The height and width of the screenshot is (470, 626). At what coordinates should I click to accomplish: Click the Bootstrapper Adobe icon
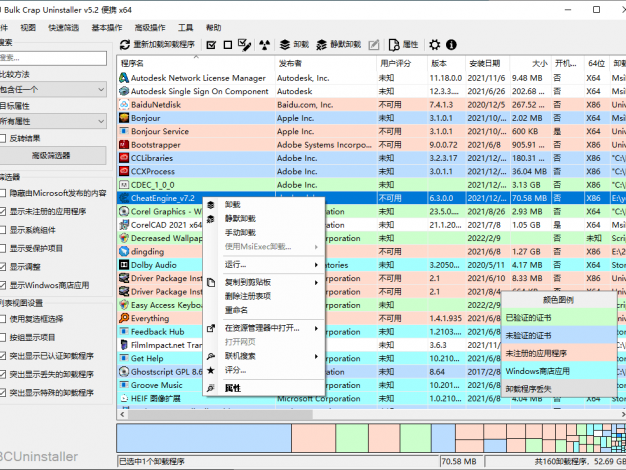(124, 145)
